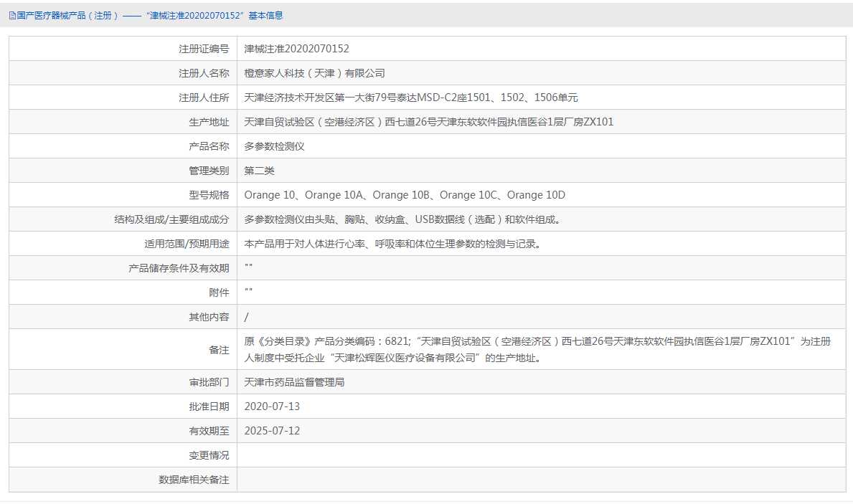The width and height of the screenshot is (853, 504).
Task: Select the 适用范围/预期用途 label
Action: (x=187, y=244)
